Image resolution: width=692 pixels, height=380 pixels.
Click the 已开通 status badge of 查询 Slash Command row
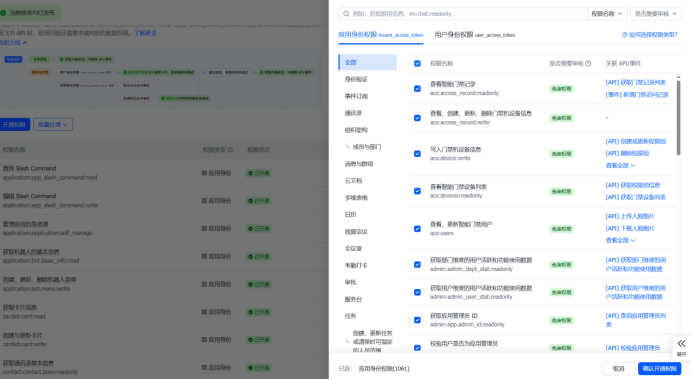(x=259, y=173)
